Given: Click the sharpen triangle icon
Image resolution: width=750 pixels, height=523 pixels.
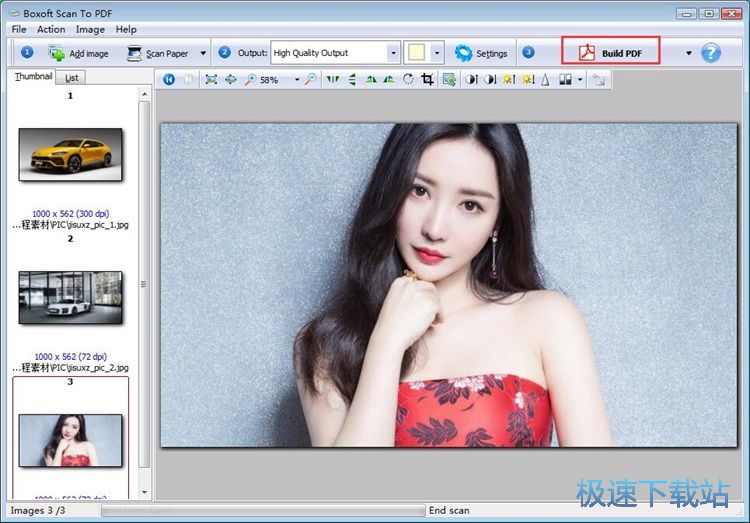Looking at the screenshot, I should click(x=545, y=79).
